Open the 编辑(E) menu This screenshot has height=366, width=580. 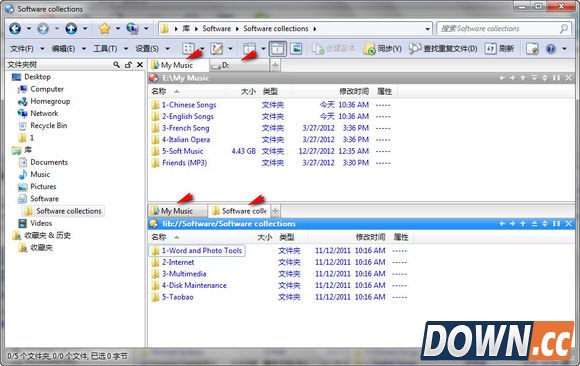pos(64,48)
